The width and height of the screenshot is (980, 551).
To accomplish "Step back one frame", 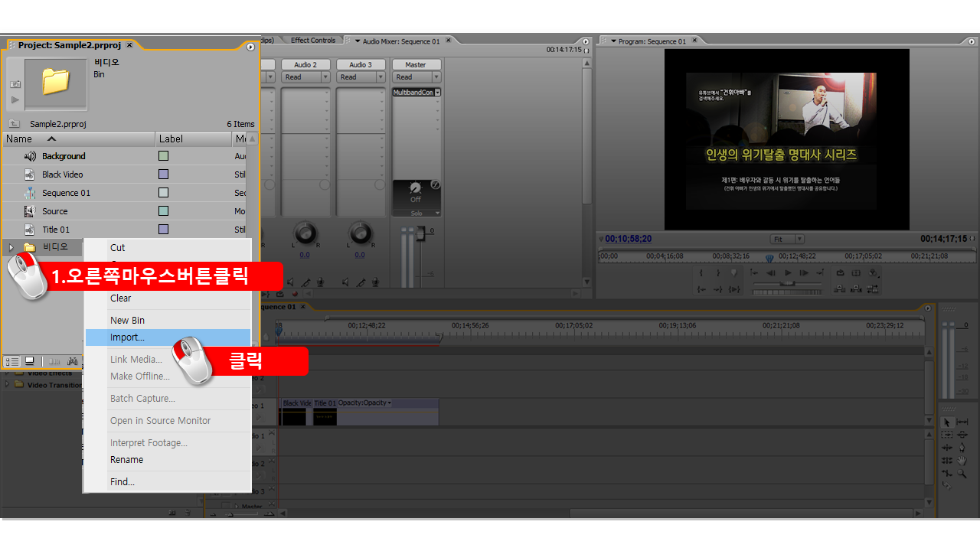I will click(771, 272).
